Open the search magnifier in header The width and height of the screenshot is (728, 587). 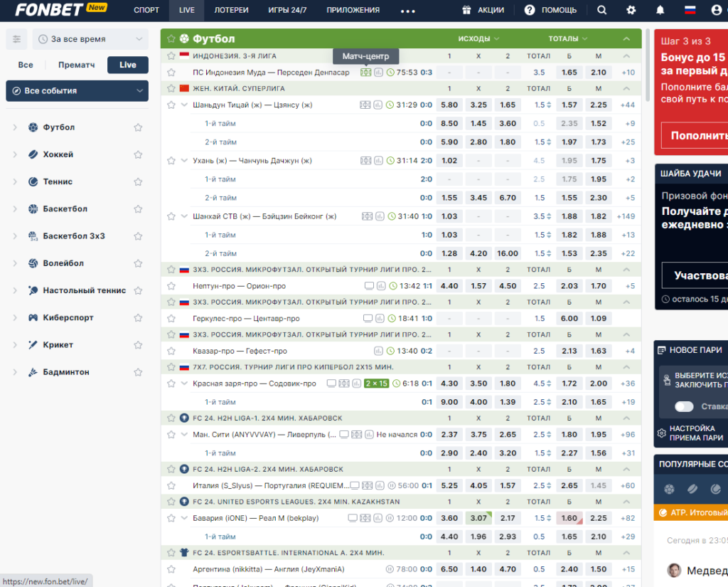(x=601, y=10)
